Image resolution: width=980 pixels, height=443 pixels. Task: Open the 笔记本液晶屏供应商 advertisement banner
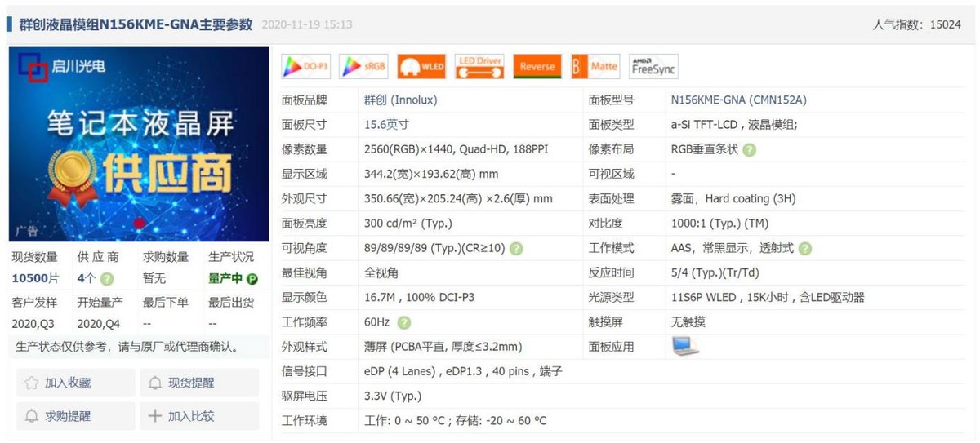tap(139, 144)
